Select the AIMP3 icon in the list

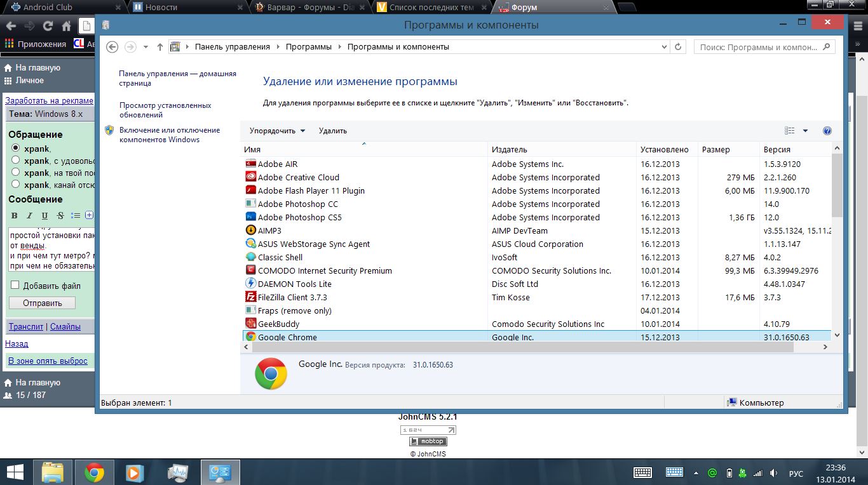pyautogui.click(x=250, y=230)
